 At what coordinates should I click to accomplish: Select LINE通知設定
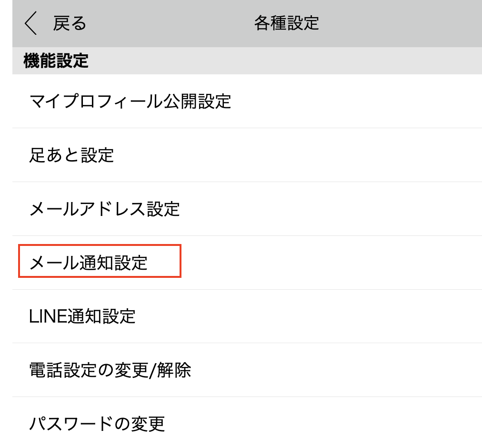click(x=83, y=316)
